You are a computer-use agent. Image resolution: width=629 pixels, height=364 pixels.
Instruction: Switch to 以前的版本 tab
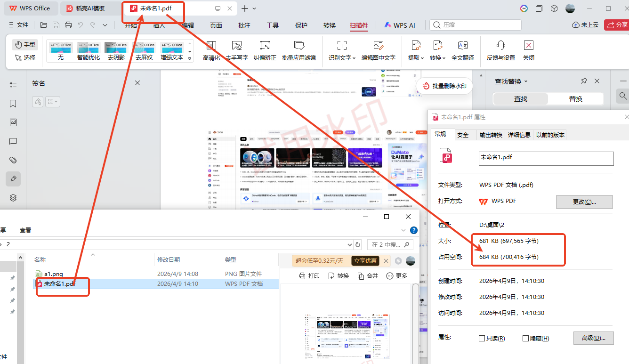(x=549, y=135)
